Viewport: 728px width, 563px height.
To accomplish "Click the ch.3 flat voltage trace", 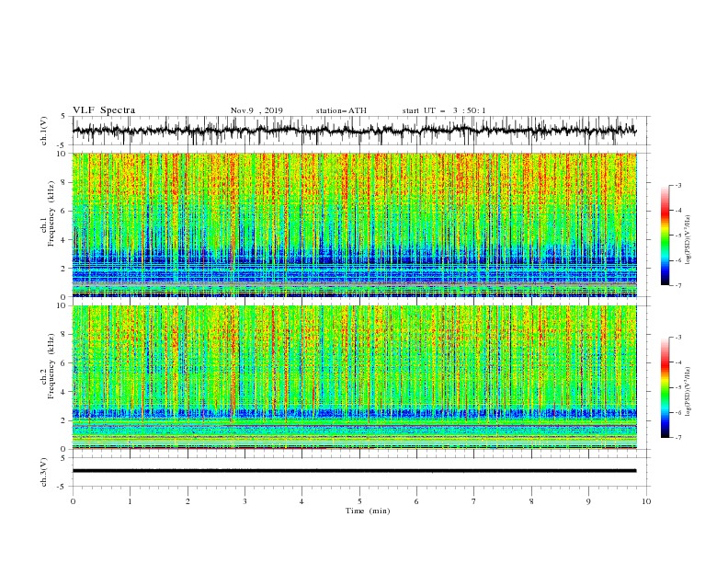I will click(x=354, y=471).
